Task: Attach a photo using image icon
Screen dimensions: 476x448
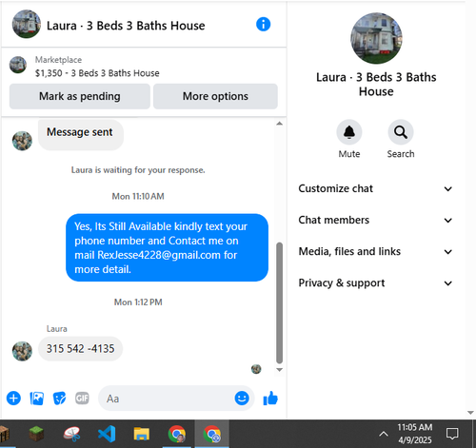Action: (x=37, y=399)
